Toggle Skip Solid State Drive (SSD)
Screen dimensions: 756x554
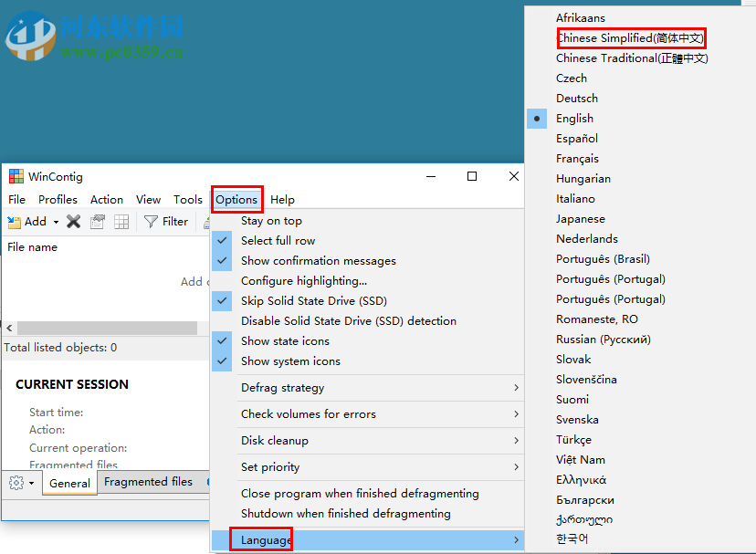[x=367, y=301]
